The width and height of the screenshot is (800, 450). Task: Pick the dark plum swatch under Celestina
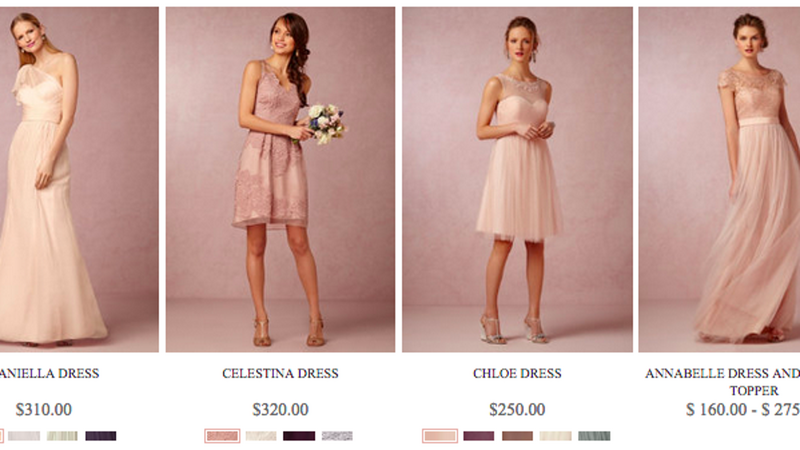pyautogui.click(x=299, y=436)
